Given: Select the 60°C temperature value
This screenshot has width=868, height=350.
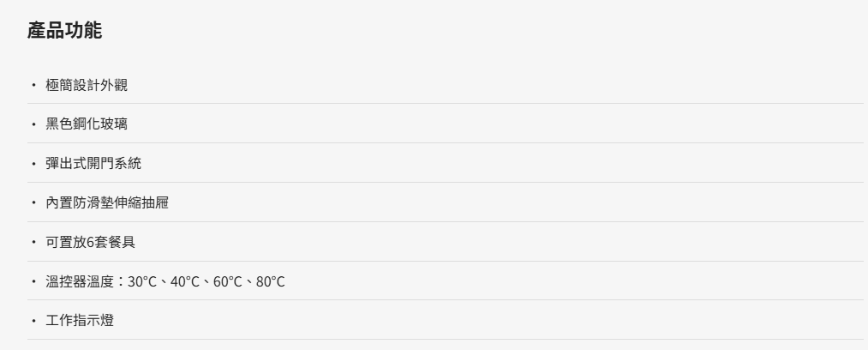Looking at the screenshot, I should tap(228, 281).
